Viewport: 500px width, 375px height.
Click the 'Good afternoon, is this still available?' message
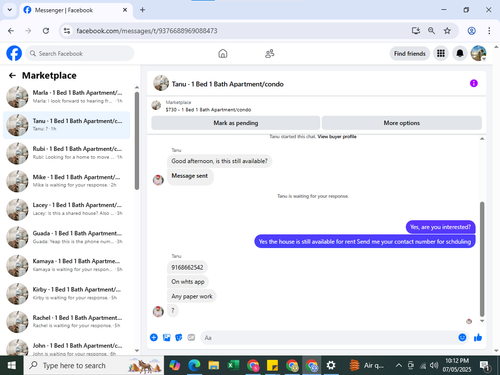tap(219, 161)
